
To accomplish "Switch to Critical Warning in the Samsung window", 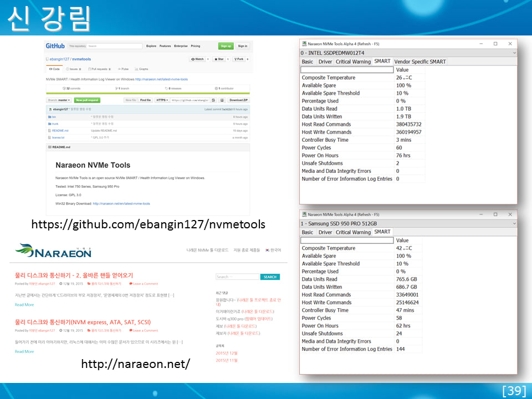I will point(353,232).
